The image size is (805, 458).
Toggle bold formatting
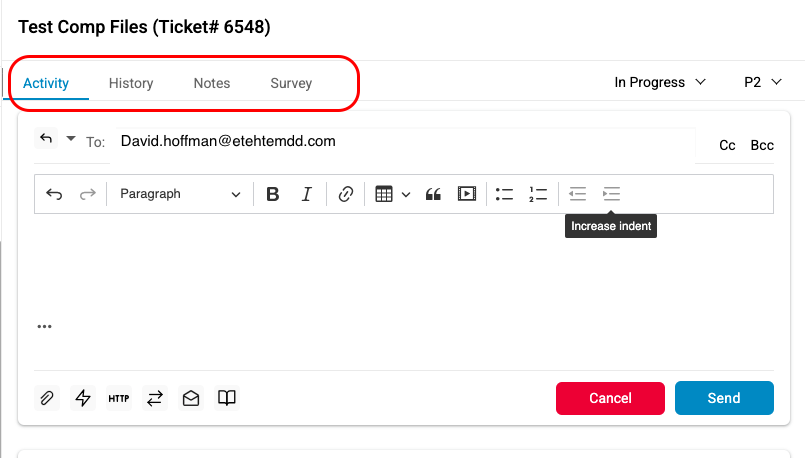coord(273,194)
